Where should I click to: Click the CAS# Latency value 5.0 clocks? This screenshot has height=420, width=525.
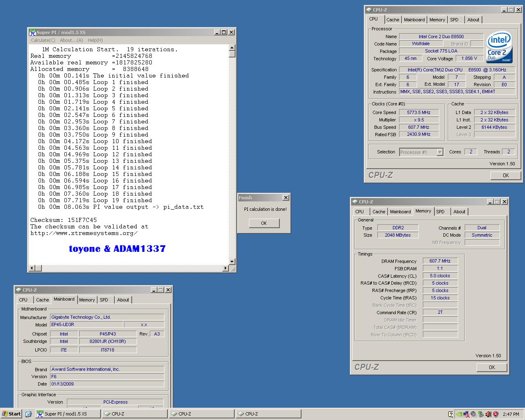coord(440,276)
